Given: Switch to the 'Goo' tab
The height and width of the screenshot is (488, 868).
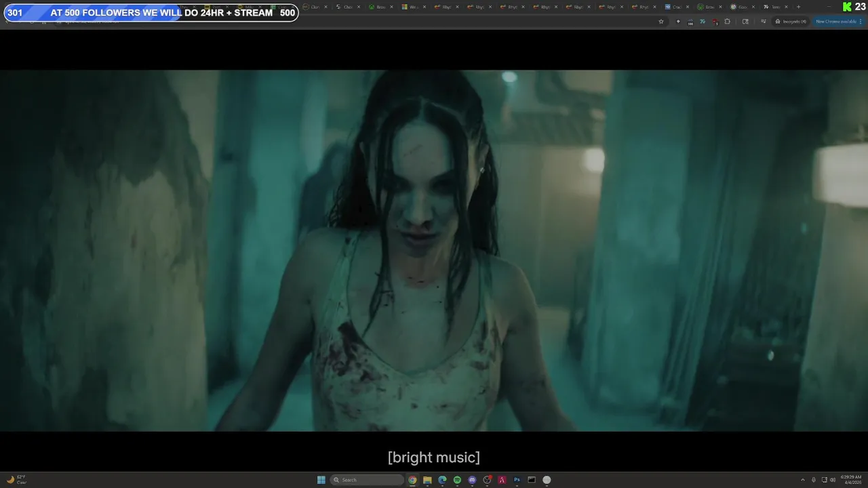Looking at the screenshot, I should [745, 7].
